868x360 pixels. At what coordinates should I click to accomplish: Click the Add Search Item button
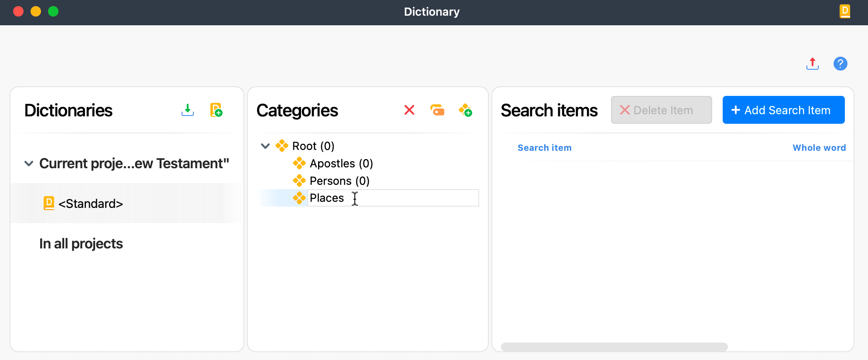[784, 110]
